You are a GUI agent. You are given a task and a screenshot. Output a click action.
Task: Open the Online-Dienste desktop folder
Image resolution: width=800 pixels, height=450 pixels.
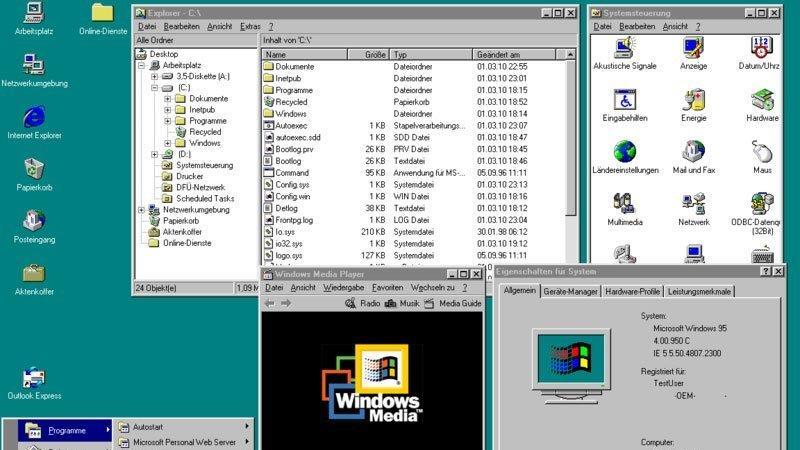(x=103, y=18)
